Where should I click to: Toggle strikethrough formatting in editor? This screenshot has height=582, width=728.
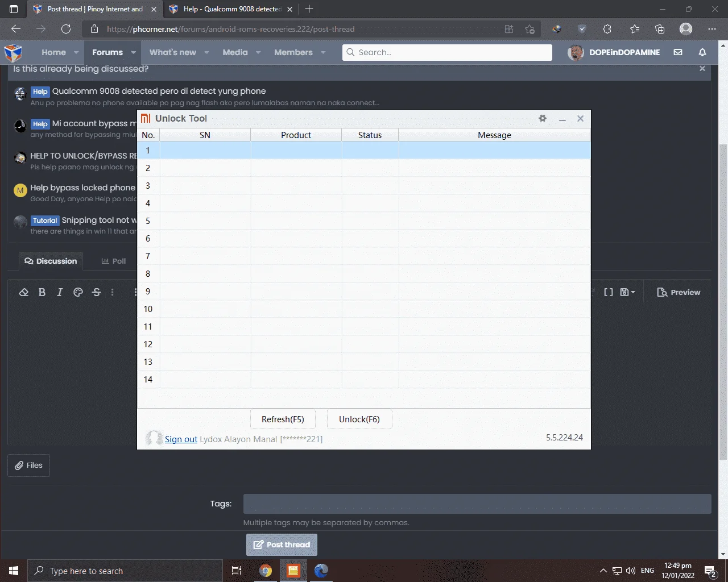96,292
